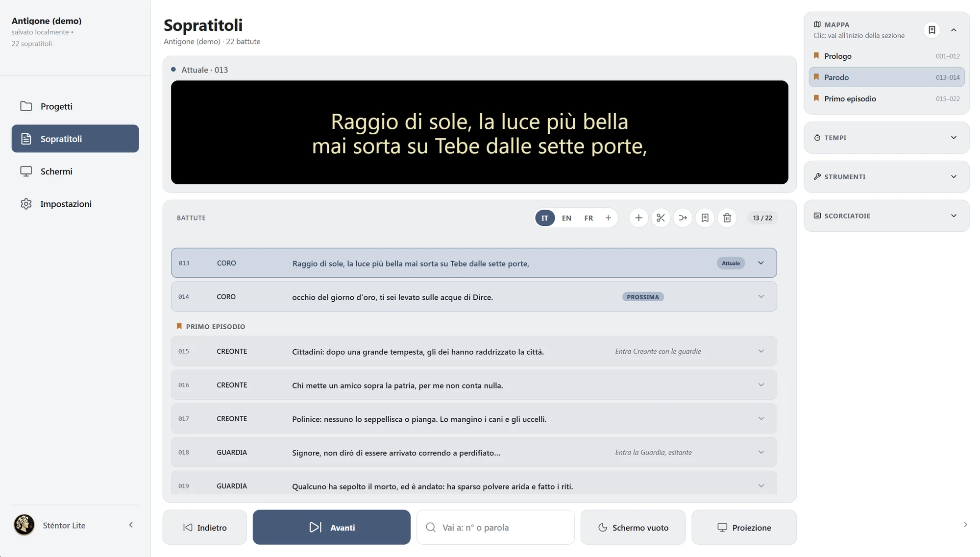The width and height of the screenshot is (980, 557).
Task: Expand cue 016 details chevron
Action: point(761,385)
